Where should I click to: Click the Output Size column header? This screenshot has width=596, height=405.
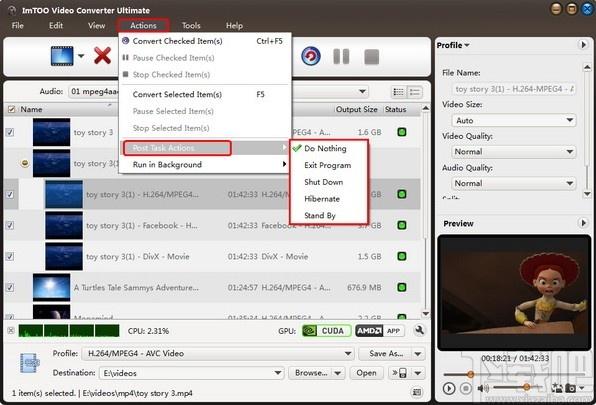pyautogui.click(x=357, y=109)
